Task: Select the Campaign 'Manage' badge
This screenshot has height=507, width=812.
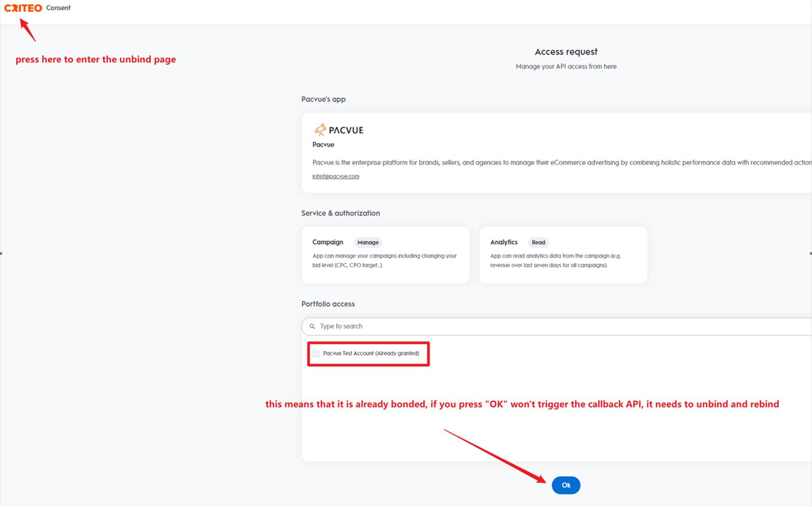Action: (x=368, y=243)
